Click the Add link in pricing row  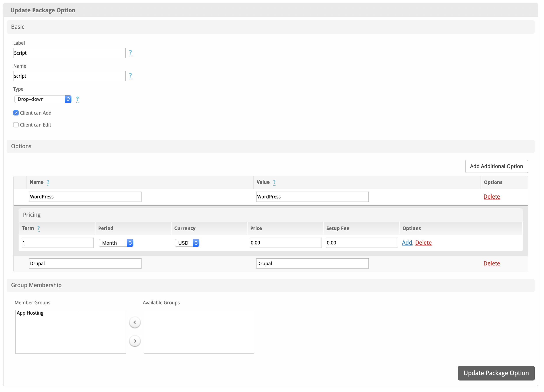406,242
